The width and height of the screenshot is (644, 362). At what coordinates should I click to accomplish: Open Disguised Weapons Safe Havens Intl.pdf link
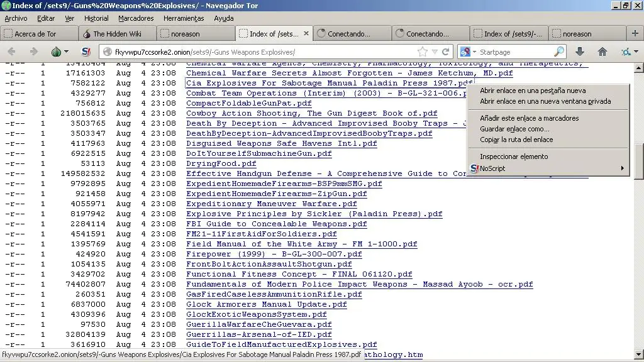click(x=281, y=143)
